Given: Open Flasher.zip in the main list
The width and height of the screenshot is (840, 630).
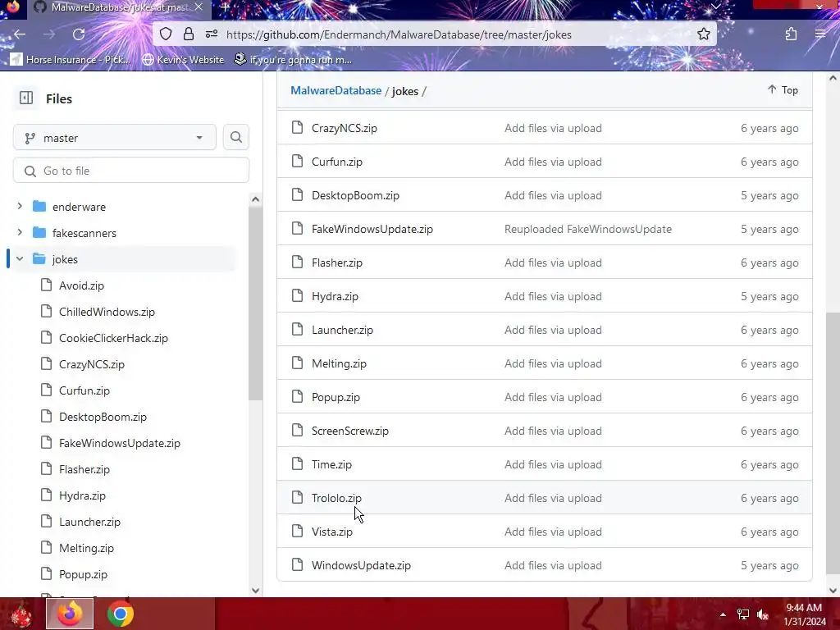Looking at the screenshot, I should point(337,263).
